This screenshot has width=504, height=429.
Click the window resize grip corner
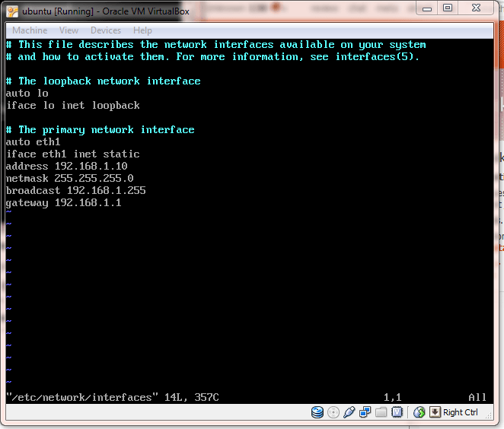click(489, 416)
